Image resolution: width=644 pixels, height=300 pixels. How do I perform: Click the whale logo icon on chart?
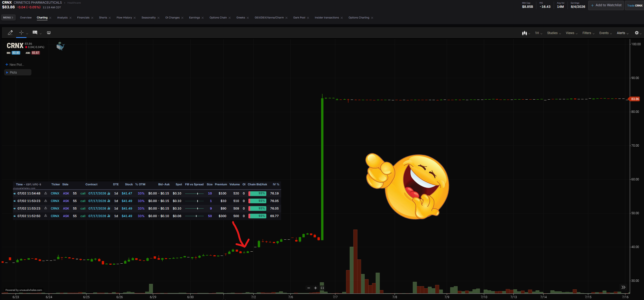pyautogui.click(x=60, y=46)
